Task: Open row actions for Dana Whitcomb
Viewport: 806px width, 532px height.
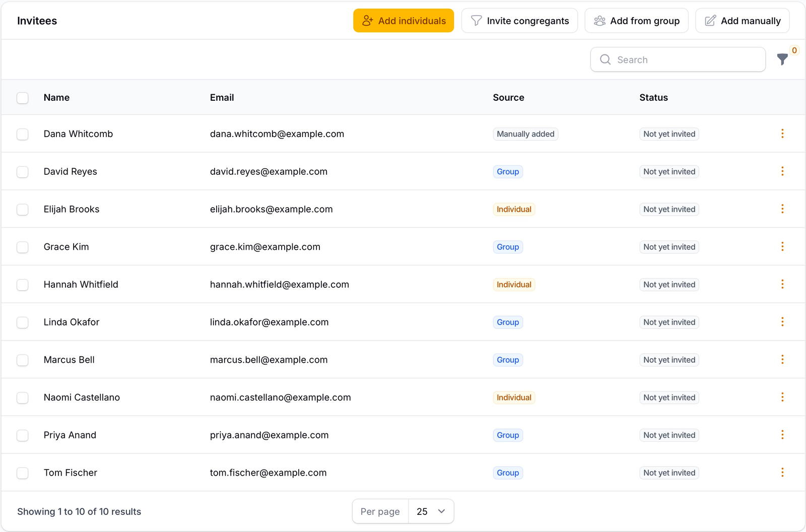Action: click(782, 134)
